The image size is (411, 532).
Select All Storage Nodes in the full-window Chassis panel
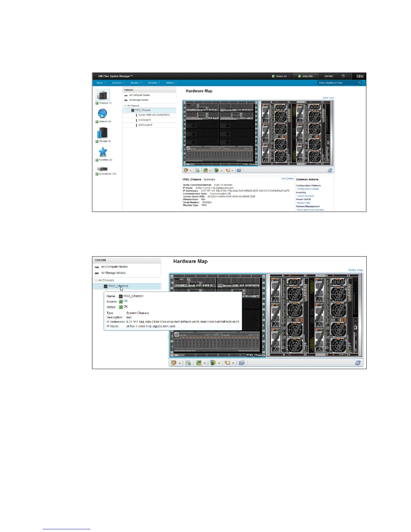[139, 100]
